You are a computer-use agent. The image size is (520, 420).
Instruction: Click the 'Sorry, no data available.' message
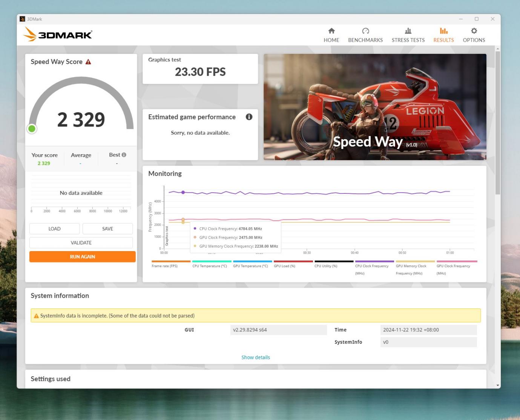(x=200, y=133)
